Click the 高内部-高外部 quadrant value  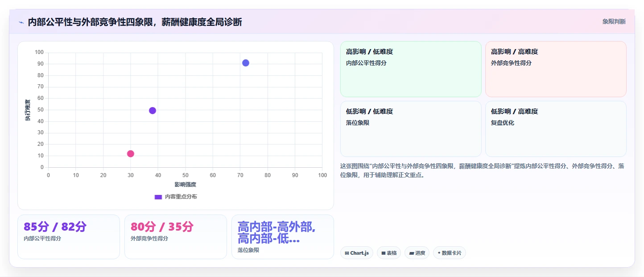277,232
